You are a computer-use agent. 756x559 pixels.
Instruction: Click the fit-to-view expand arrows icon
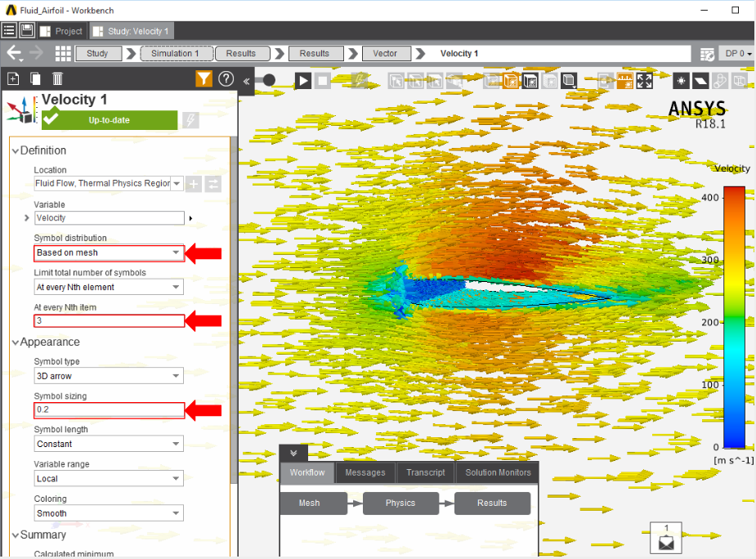644,81
